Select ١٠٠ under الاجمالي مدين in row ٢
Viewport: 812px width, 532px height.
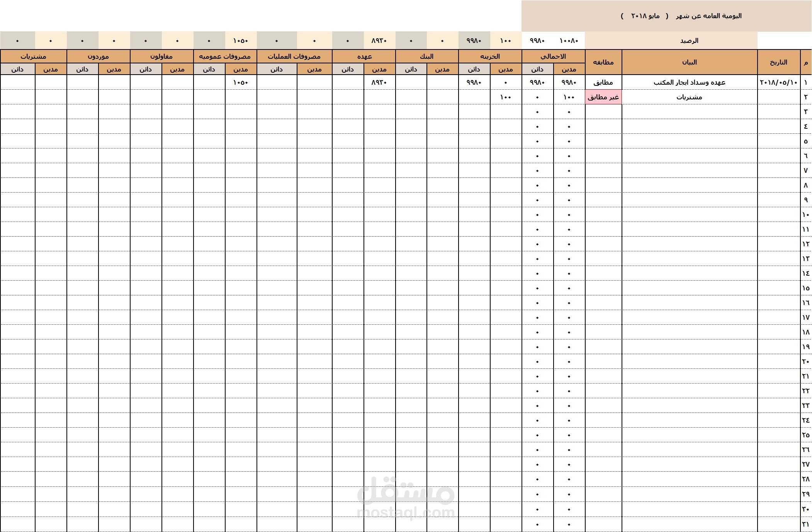coord(569,97)
